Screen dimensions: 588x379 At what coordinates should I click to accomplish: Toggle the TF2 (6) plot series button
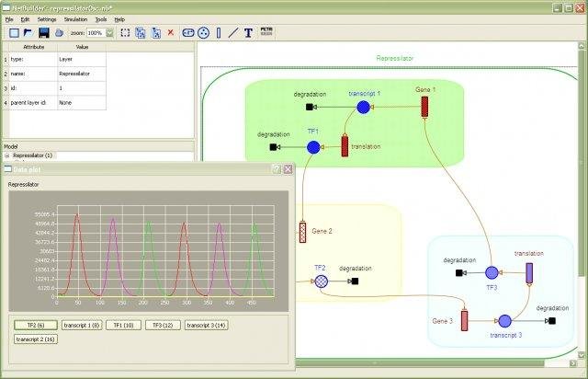tap(36, 326)
